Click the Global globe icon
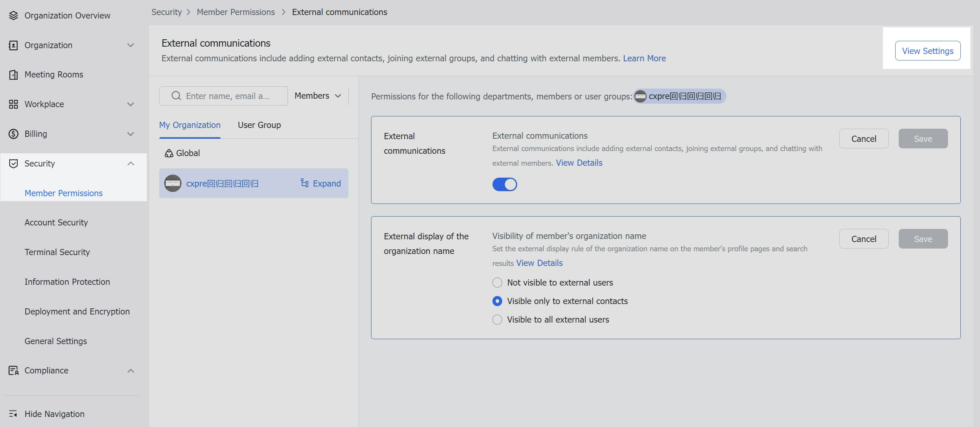Screen dimensions: 980x427 tap(169, 153)
